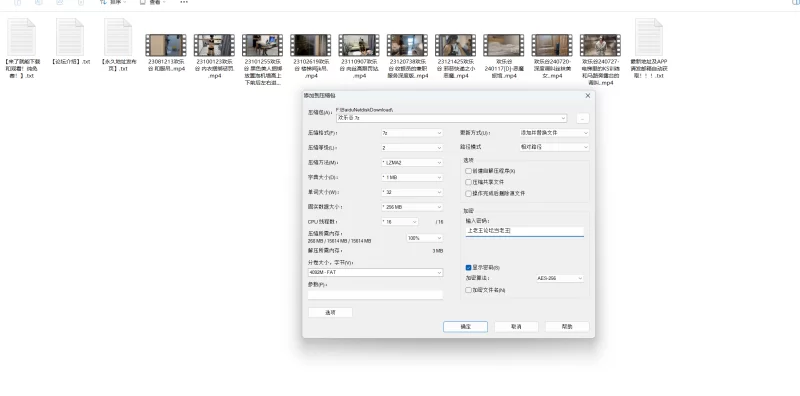Viewport: 800px width, 396px height.
Task: Open the memory usage 100% dropdown
Action: (424, 238)
